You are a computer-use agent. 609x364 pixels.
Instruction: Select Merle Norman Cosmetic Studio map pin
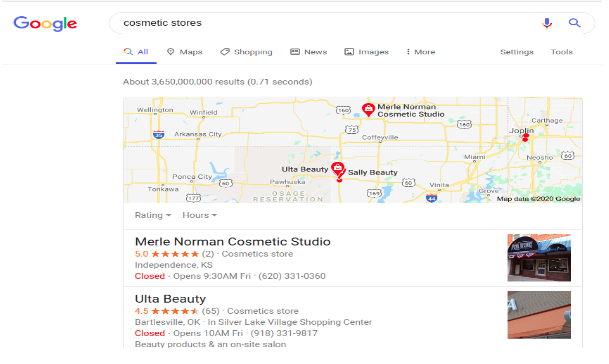coord(368,110)
